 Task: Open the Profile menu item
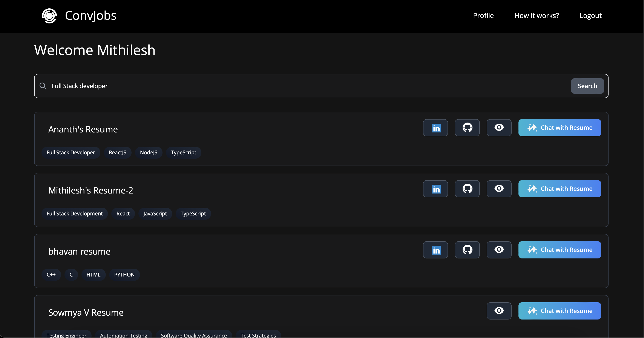click(483, 16)
